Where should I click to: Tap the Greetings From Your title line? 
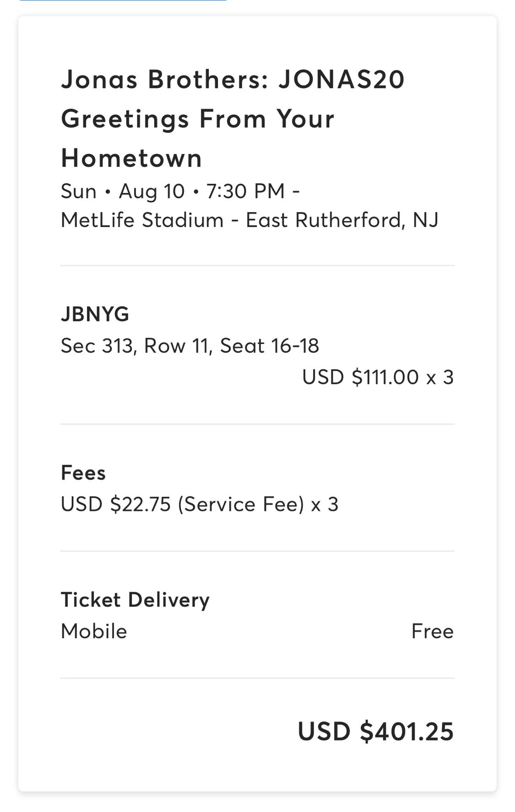point(198,119)
